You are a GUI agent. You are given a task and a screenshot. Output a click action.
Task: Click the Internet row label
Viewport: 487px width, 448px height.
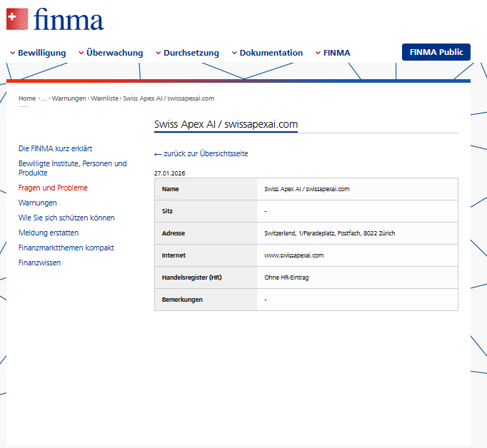click(174, 255)
